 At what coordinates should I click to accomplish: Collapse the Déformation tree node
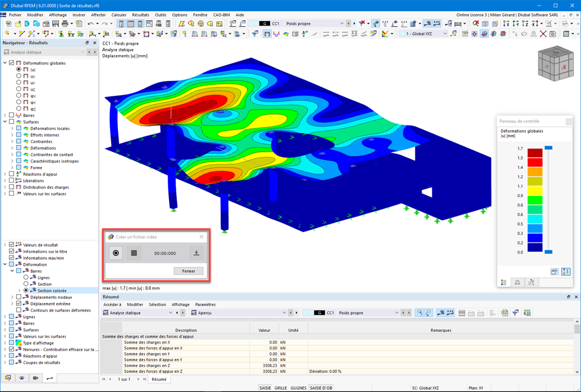(5, 264)
